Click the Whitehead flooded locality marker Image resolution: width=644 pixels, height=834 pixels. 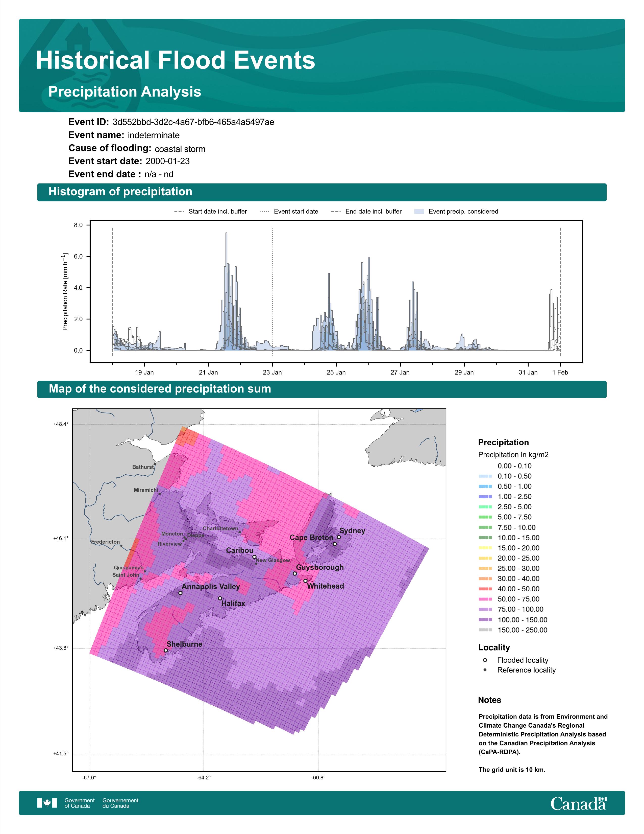click(305, 581)
